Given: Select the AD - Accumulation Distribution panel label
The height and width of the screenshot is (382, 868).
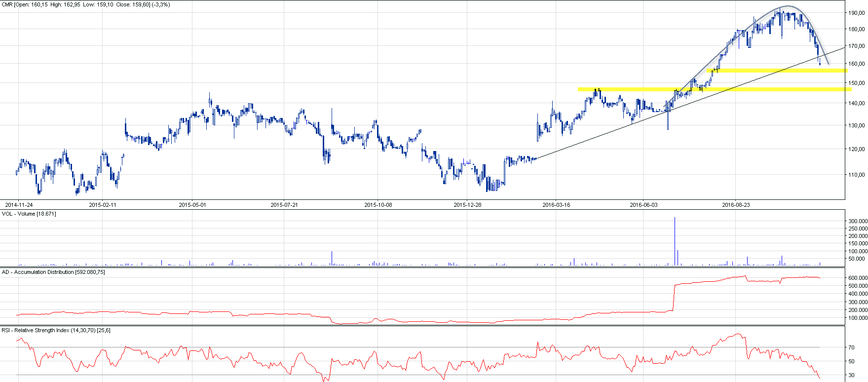Looking at the screenshot, I should point(53,272).
